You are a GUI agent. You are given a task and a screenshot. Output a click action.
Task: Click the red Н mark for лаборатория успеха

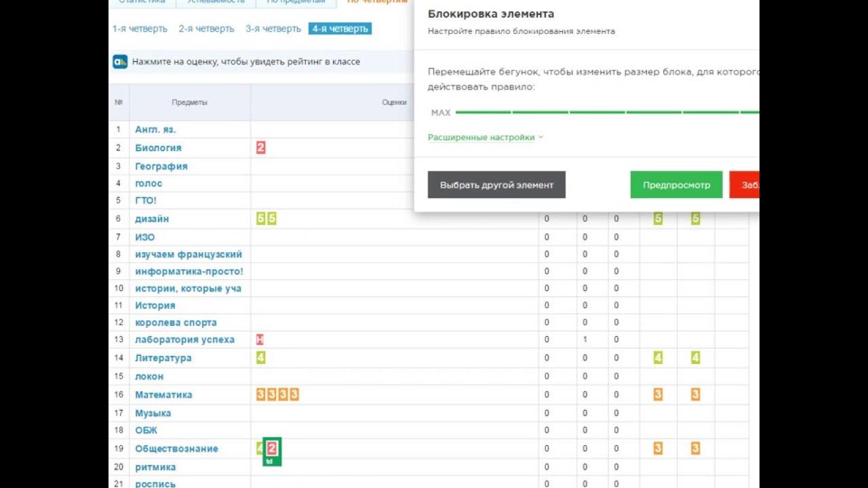(260, 340)
